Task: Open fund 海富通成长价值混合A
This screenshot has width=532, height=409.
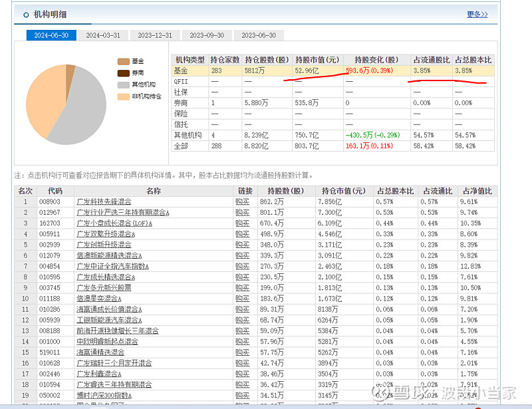Action: tap(109, 309)
